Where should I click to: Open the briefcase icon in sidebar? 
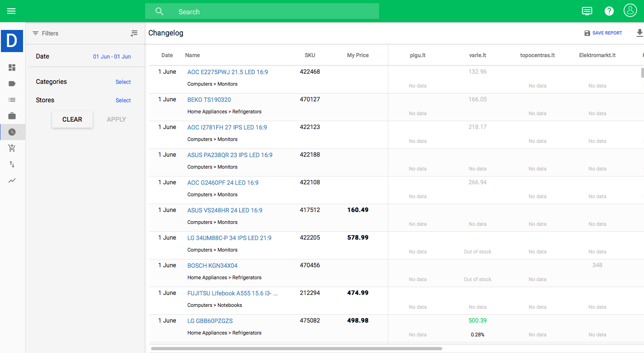click(12, 116)
